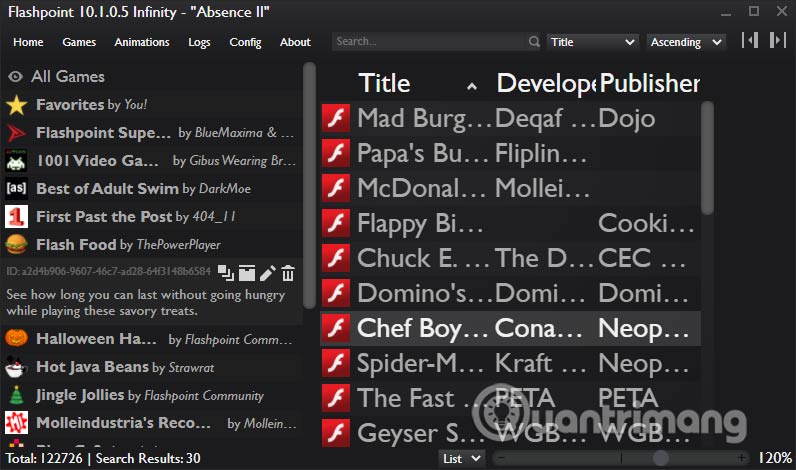
Task: Click Flash icon of Flappy Bi... row
Action: (x=336, y=223)
